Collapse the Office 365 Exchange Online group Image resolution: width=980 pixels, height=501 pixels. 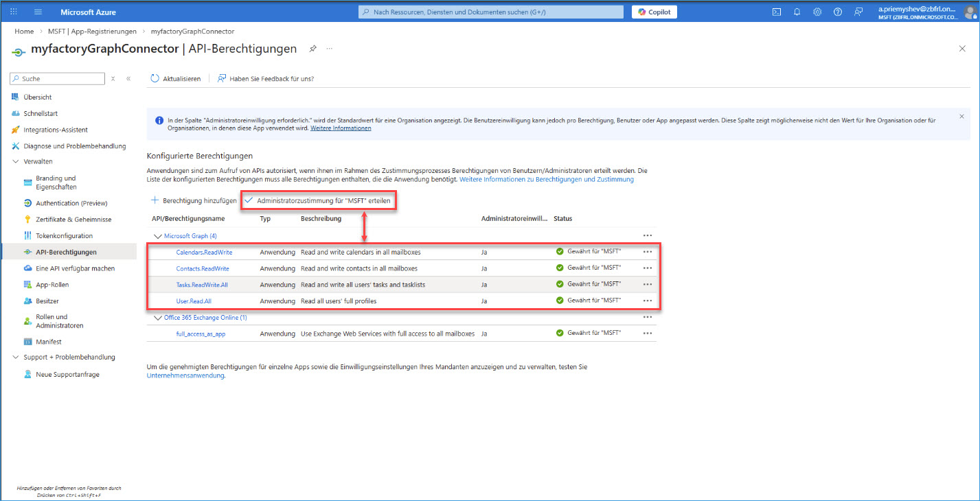click(158, 318)
